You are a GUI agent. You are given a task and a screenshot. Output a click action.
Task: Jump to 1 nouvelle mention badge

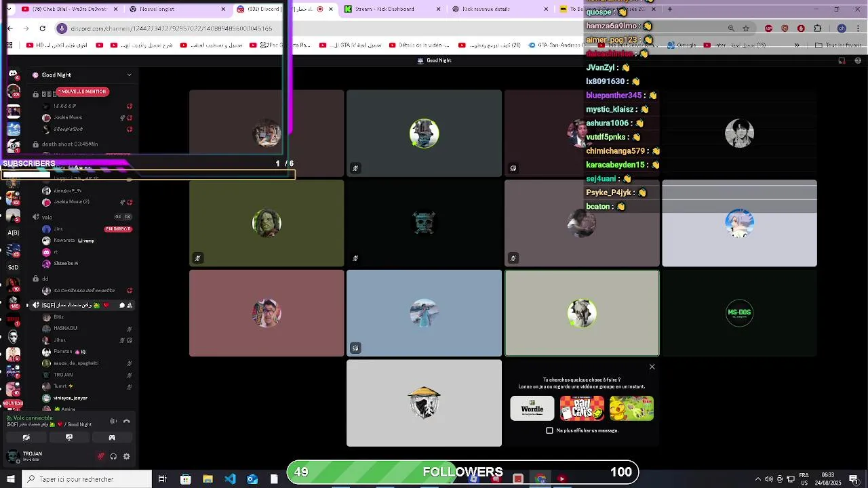click(x=83, y=91)
